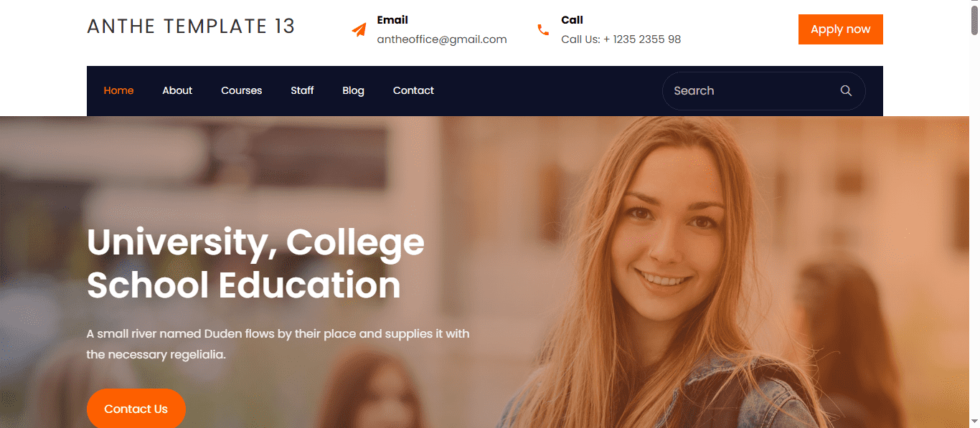Click the University, College School Education heading
The image size is (980, 428).
(255, 263)
